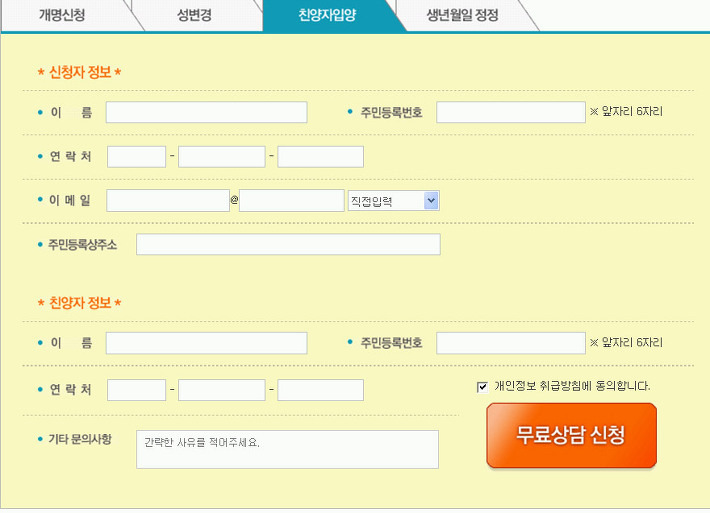Viewport: 710px width, 513px height.
Task: Open the 직접입력 email domain dropdown
Action: [x=393, y=201]
